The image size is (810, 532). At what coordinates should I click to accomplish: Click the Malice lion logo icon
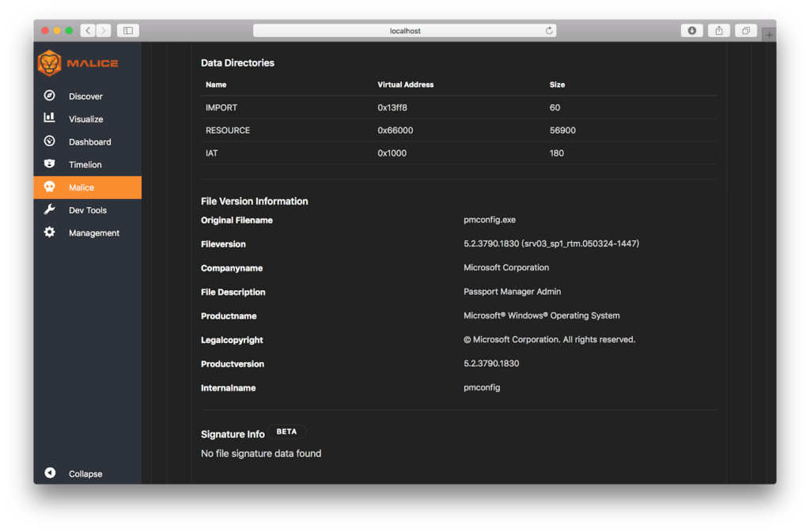pyautogui.click(x=50, y=63)
